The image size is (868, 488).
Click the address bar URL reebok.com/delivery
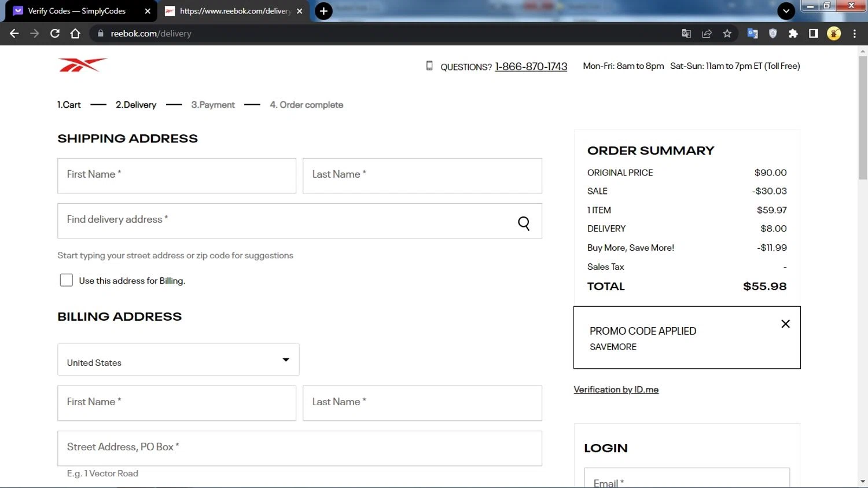pyautogui.click(x=151, y=34)
